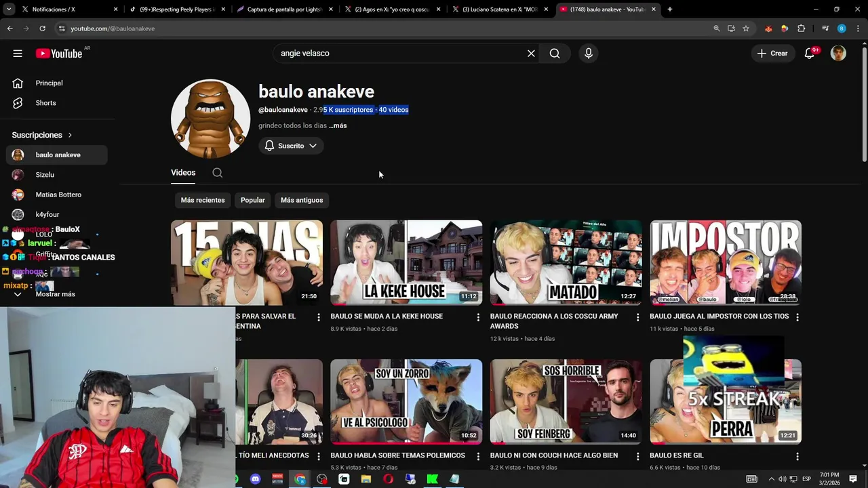Screen dimensions: 868x488
Task: Close the Respecting Peely Players tab
Action: (224, 9)
